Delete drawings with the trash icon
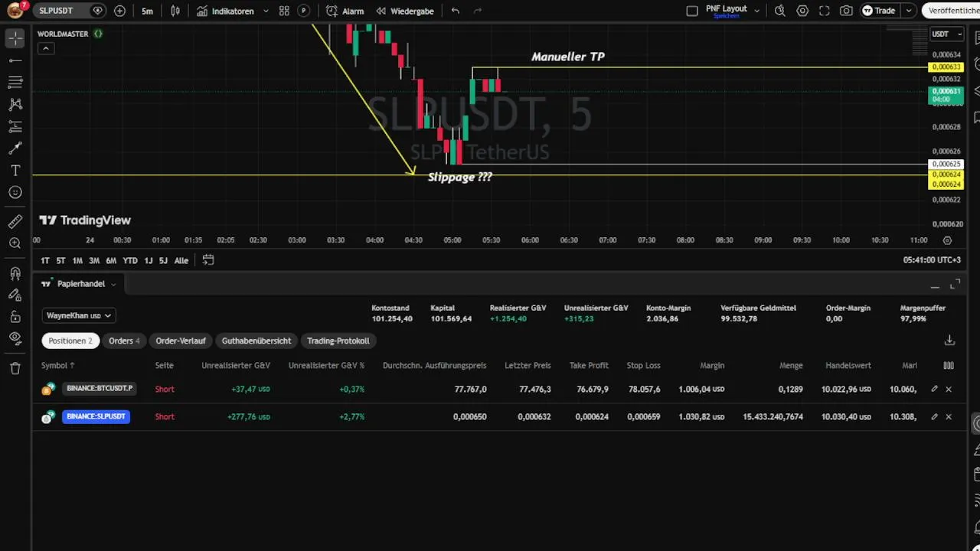Image resolution: width=980 pixels, height=551 pixels. (15, 368)
